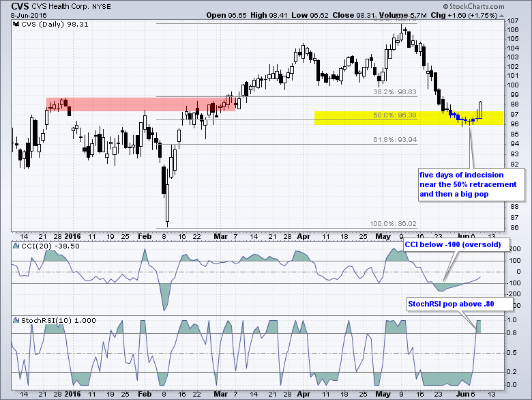Click the Chg +1.69 (+1.75%) value
The height and width of the screenshot is (400, 532).
coord(464,15)
